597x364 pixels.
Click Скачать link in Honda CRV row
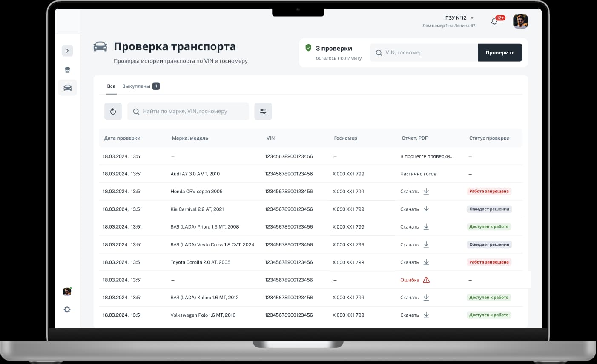coord(410,192)
